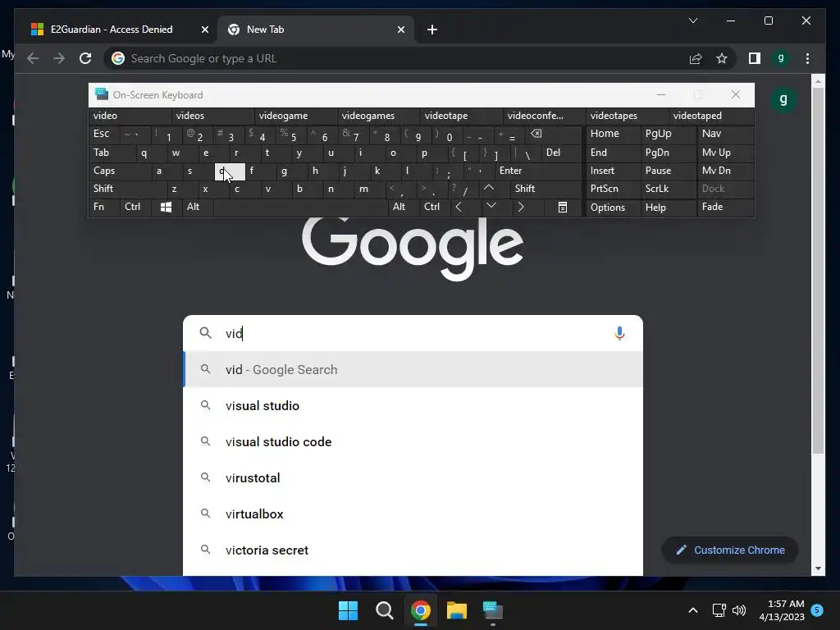
Task: Click Chrome icon on the taskbar
Action: click(421, 610)
